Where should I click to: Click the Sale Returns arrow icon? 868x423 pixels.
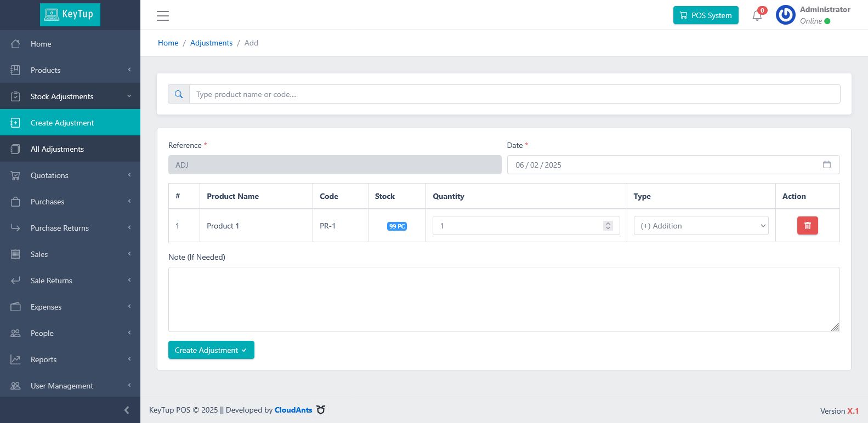[15, 281]
